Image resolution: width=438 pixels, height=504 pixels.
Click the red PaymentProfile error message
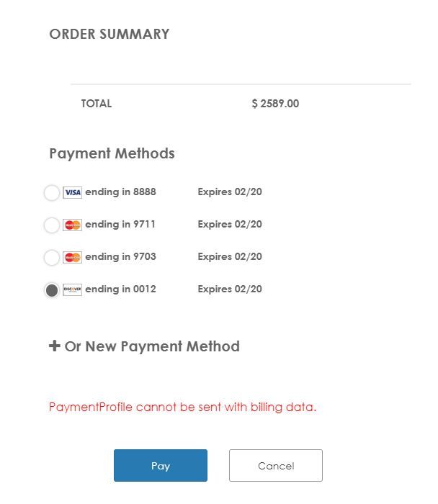[182, 407]
